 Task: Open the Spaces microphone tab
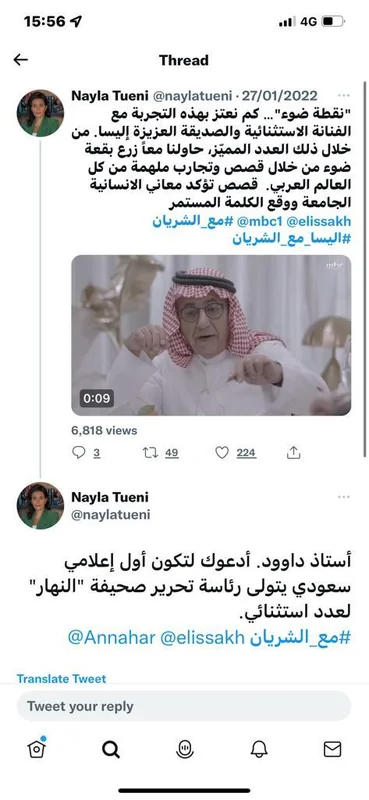(x=184, y=748)
